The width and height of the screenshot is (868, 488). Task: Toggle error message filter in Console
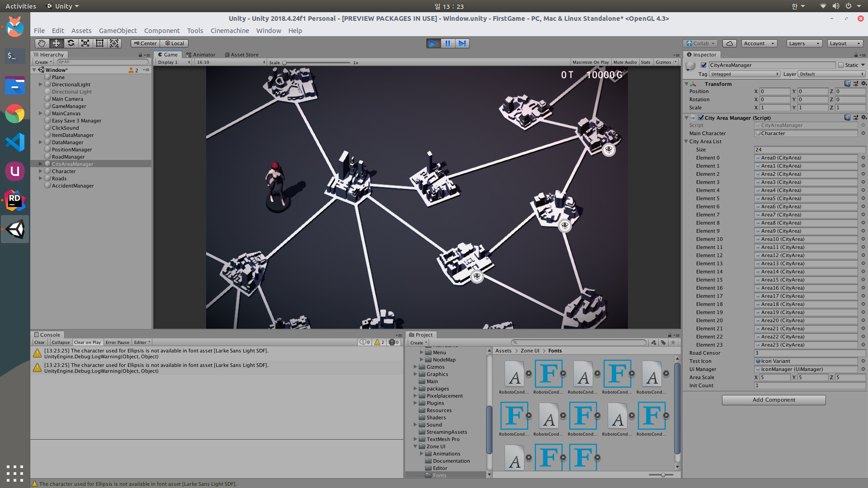394,342
